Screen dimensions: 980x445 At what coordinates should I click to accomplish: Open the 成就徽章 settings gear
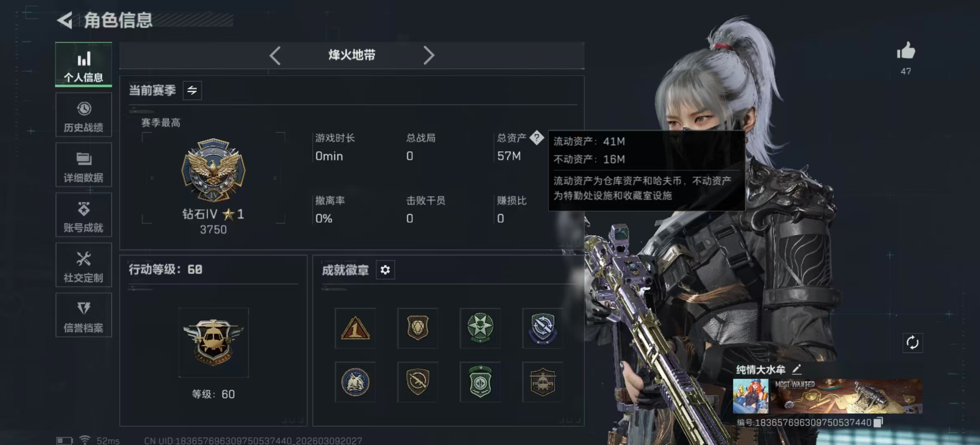[x=385, y=270]
